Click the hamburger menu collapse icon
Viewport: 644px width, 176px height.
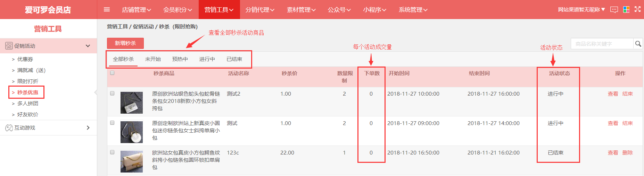point(107,9)
